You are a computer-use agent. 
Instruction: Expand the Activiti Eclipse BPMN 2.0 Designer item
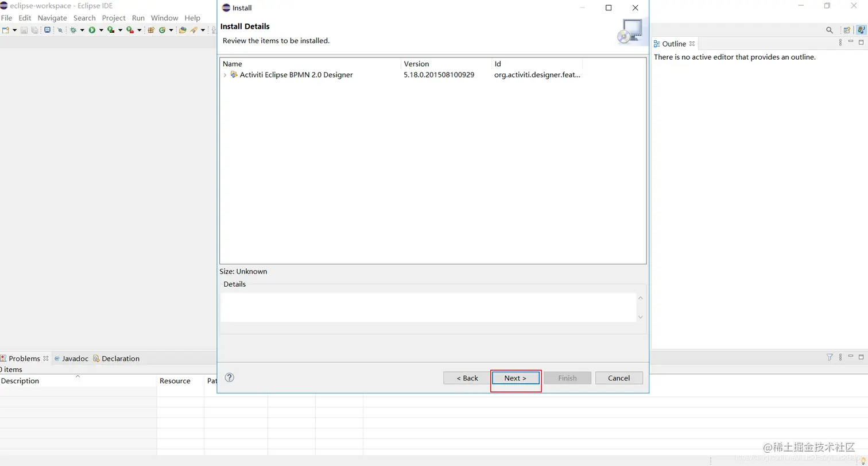coord(224,75)
